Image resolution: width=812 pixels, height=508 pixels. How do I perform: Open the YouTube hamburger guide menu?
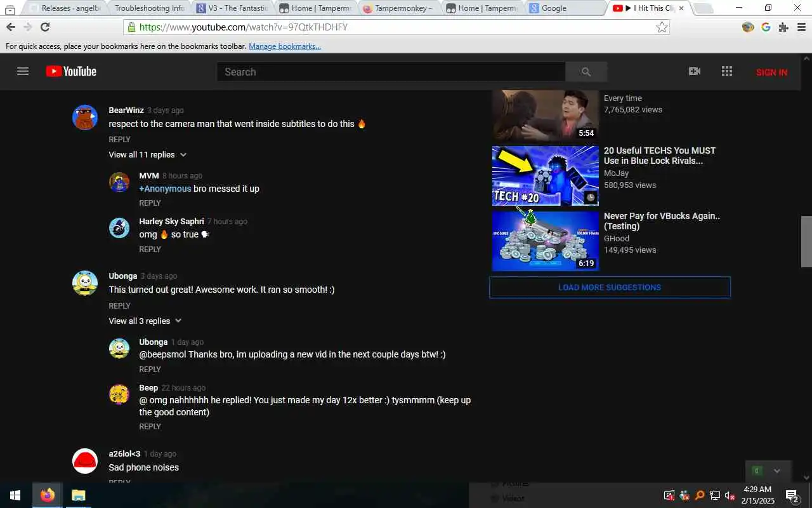[x=23, y=72]
